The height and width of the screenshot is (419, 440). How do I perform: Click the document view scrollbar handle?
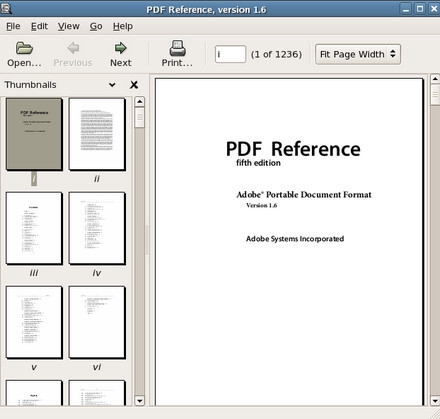pyautogui.click(x=435, y=95)
